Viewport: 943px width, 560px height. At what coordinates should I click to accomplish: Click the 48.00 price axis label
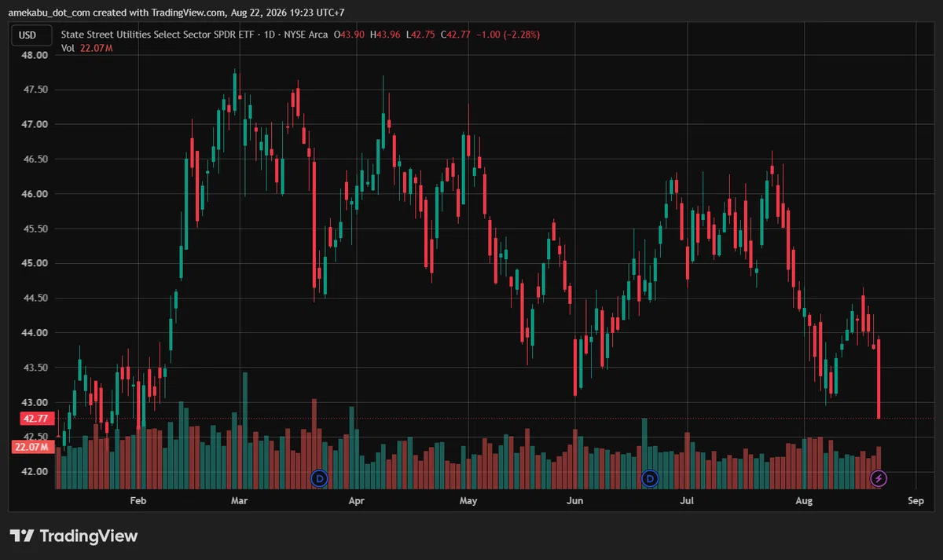36,56
